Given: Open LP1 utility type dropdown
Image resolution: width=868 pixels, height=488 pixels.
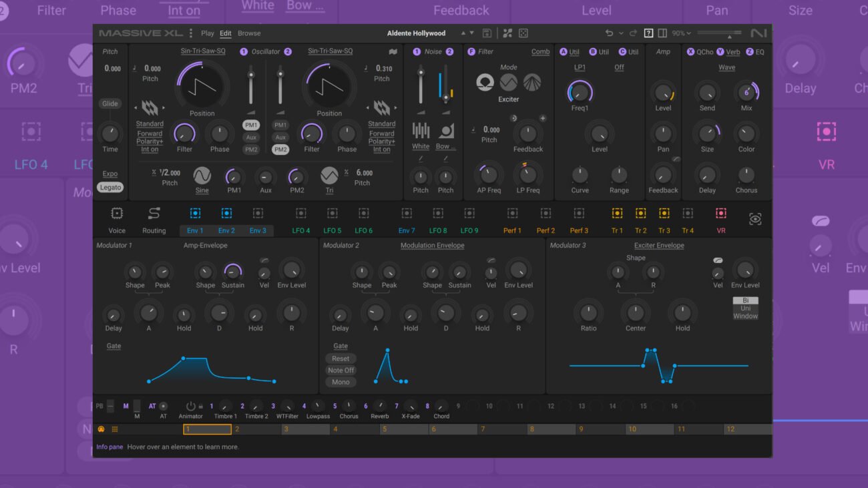Looking at the screenshot, I should [x=580, y=67].
